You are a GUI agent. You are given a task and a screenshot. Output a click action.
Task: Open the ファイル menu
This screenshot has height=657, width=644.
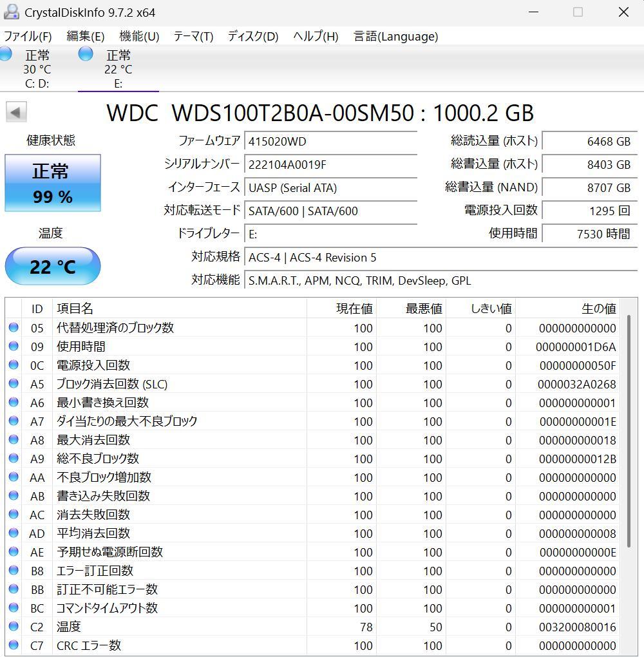pyautogui.click(x=29, y=37)
